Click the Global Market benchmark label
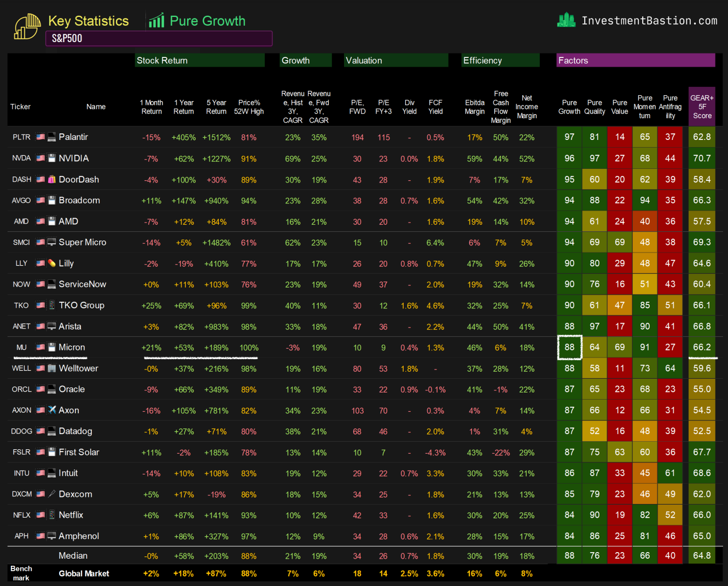Screen dimensions: 728x586 [84, 573]
